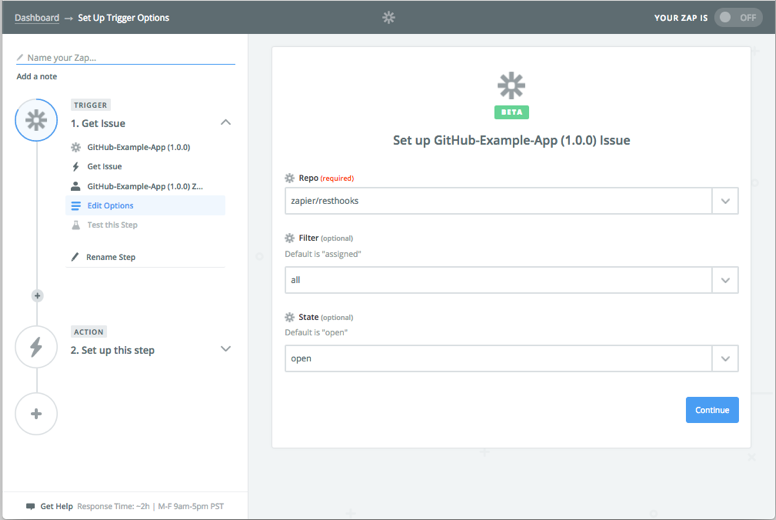Click the Response Time ~2h text
Image resolution: width=776 pixels, height=520 pixels.
point(113,506)
